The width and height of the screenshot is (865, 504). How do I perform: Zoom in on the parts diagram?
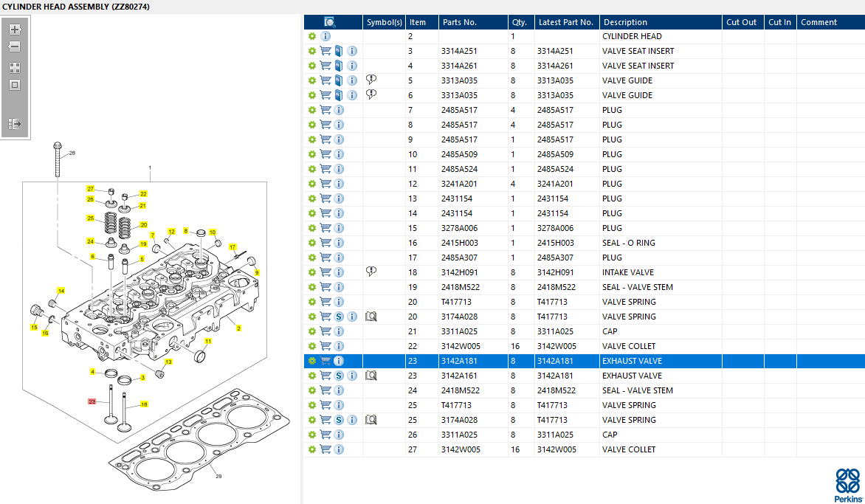[15, 30]
